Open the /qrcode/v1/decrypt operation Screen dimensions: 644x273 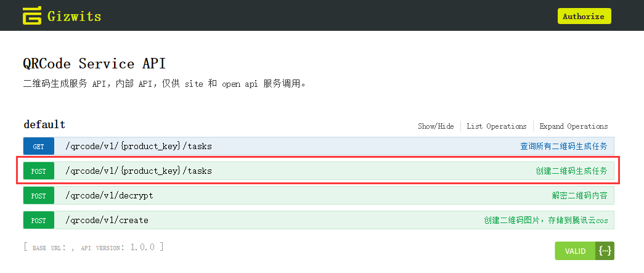[x=109, y=195]
